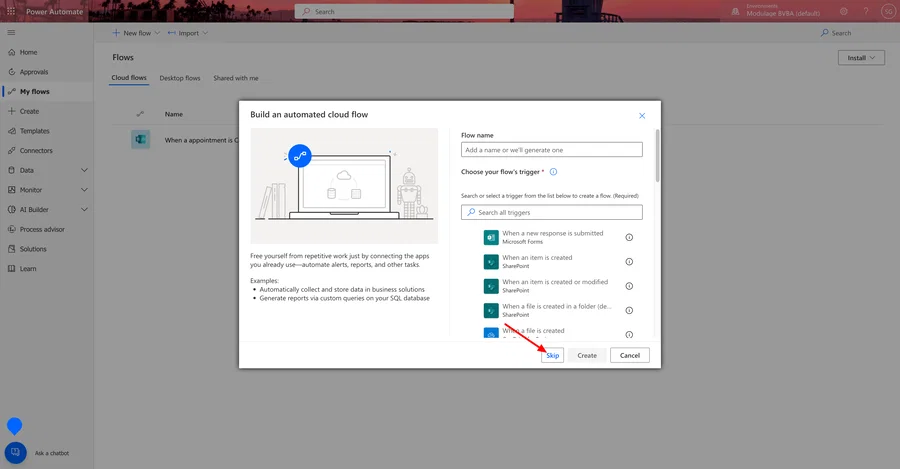Click the Learn book icon
This screenshot has width=900, height=469.
pos(11,269)
